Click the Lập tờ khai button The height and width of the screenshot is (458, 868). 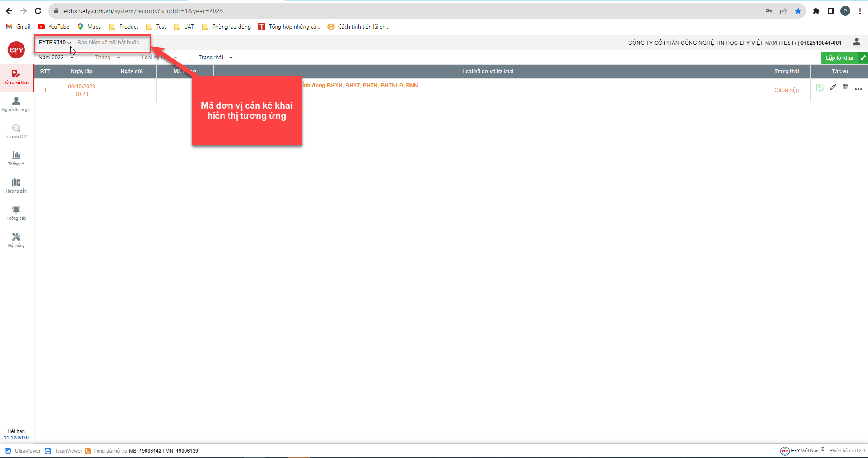839,58
